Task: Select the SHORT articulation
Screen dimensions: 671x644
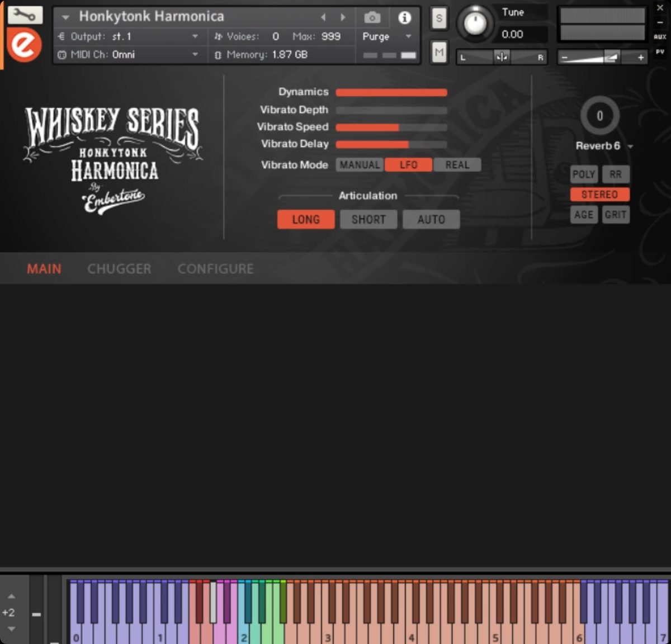Action: click(x=368, y=219)
